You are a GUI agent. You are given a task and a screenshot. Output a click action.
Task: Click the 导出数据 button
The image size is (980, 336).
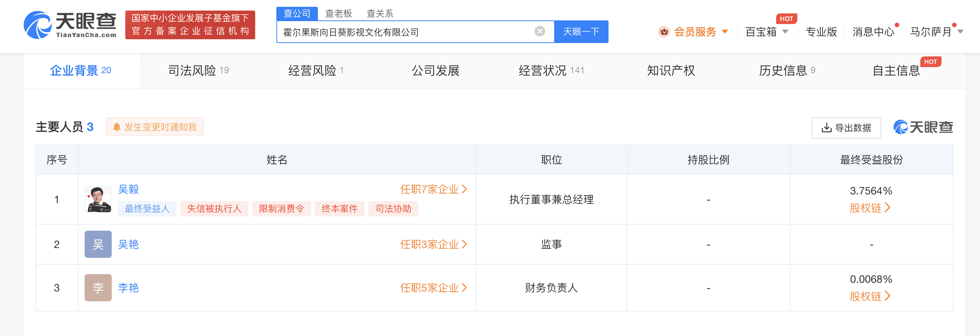[x=846, y=128]
